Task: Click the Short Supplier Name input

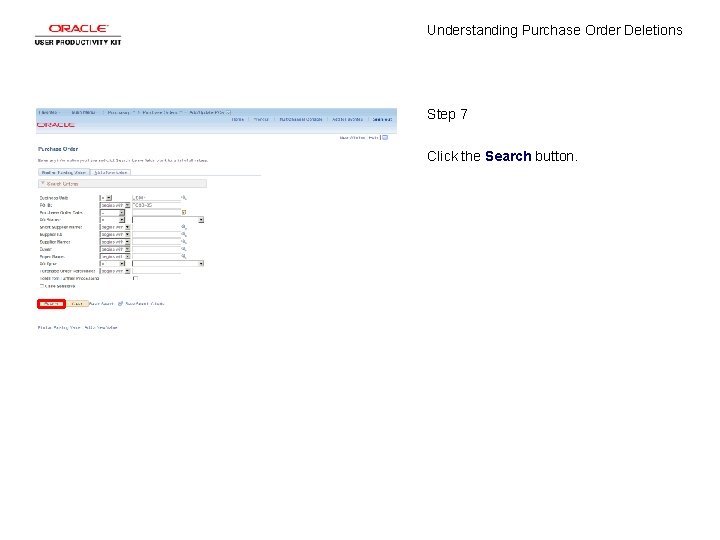Action: (156, 227)
